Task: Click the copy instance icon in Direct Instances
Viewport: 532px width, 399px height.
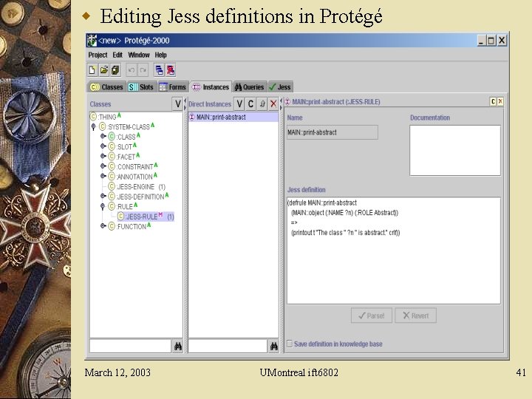Action: (262, 104)
